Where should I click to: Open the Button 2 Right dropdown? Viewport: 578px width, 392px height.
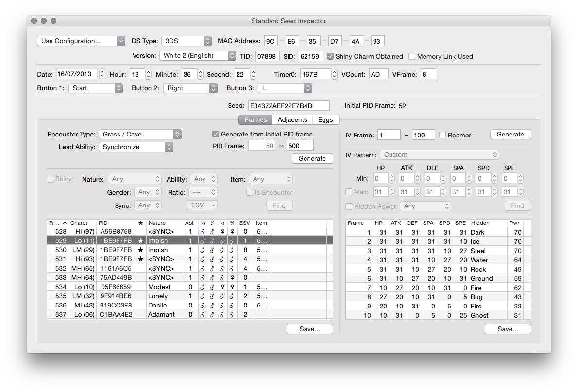click(190, 88)
